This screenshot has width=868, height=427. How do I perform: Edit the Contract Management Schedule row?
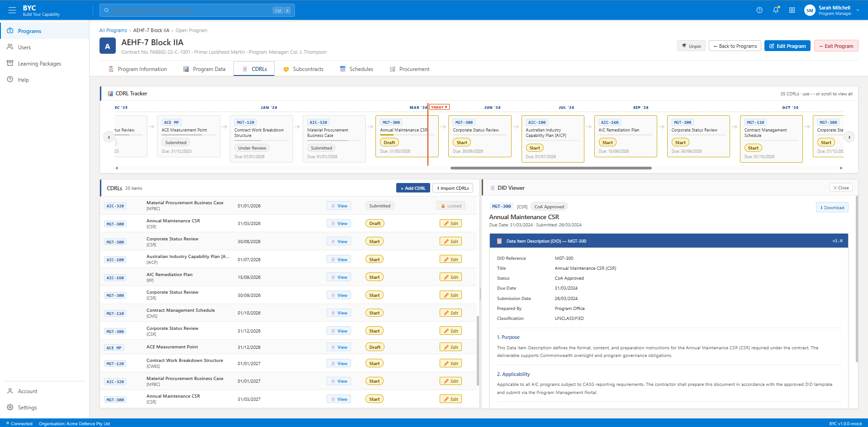[x=451, y=313]
